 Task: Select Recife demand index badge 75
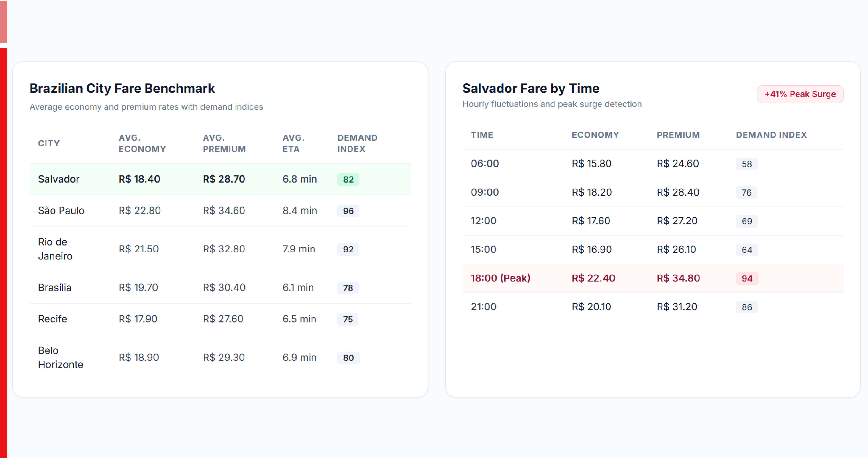click(348, 319)
